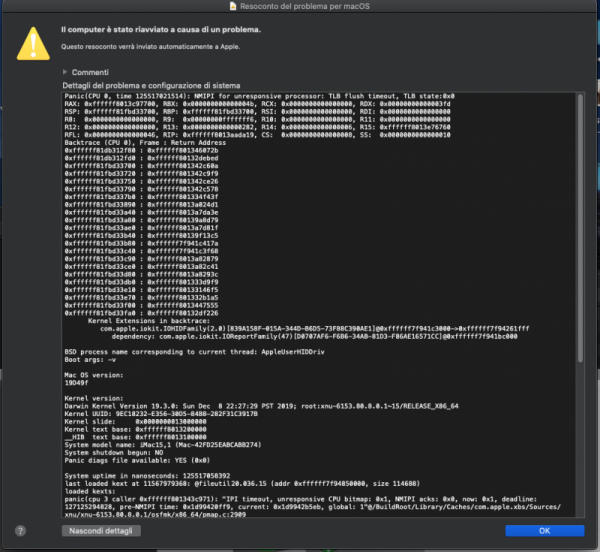Screen dimensions: 600x552
Task: Click 'System model name: iMac15,1' line
Action: (163, 445)
